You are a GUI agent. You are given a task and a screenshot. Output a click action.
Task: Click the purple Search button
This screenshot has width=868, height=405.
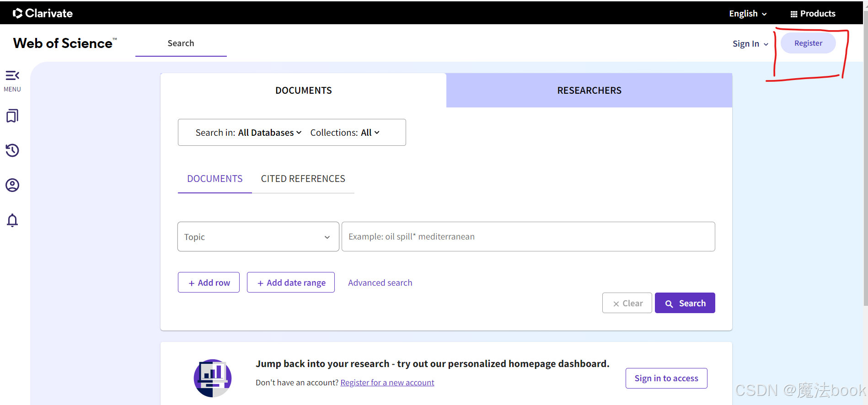click(x=685, y=303)
